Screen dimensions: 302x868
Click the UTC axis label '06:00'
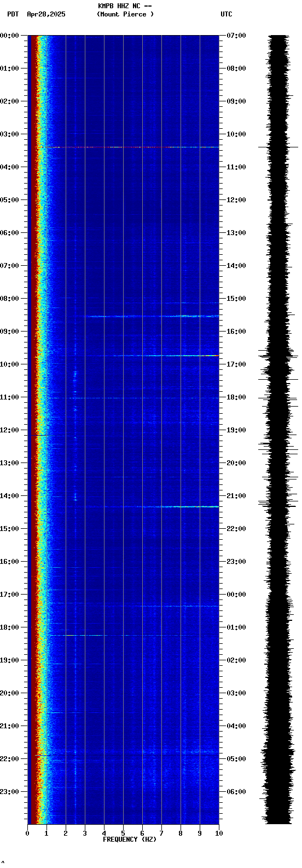click(x=236, y=792)
